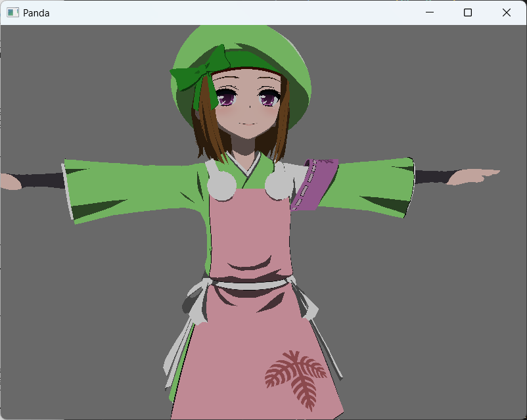Image resolution: width=527 pixels, height=420 pixels.
Task: Click the "Panda" title bar text
Action: coord(36,12)
